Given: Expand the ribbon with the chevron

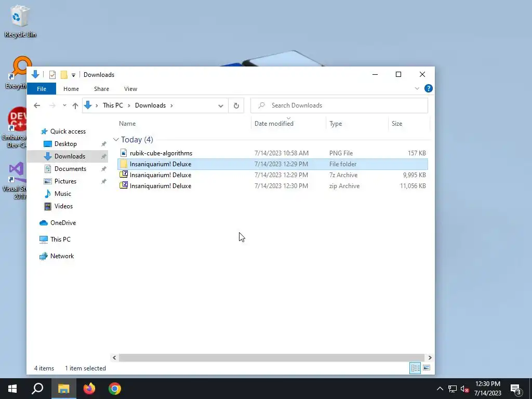Looking at the screenshot, I should point(417,88).
